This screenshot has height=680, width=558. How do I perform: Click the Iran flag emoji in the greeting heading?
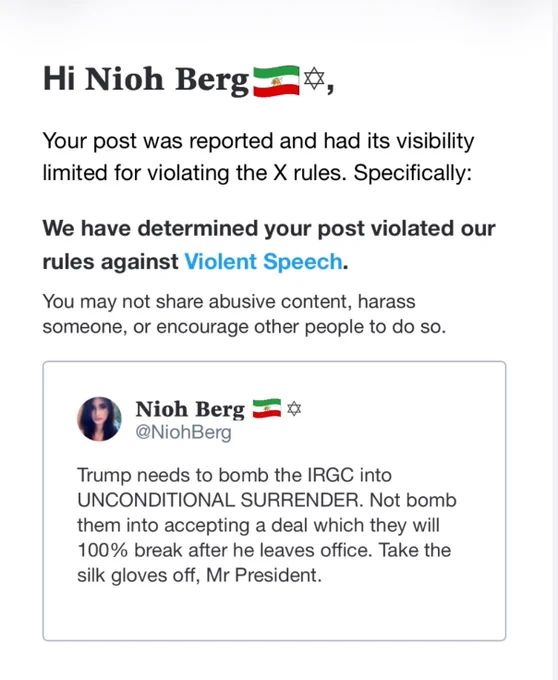click(x=276, y=81)
